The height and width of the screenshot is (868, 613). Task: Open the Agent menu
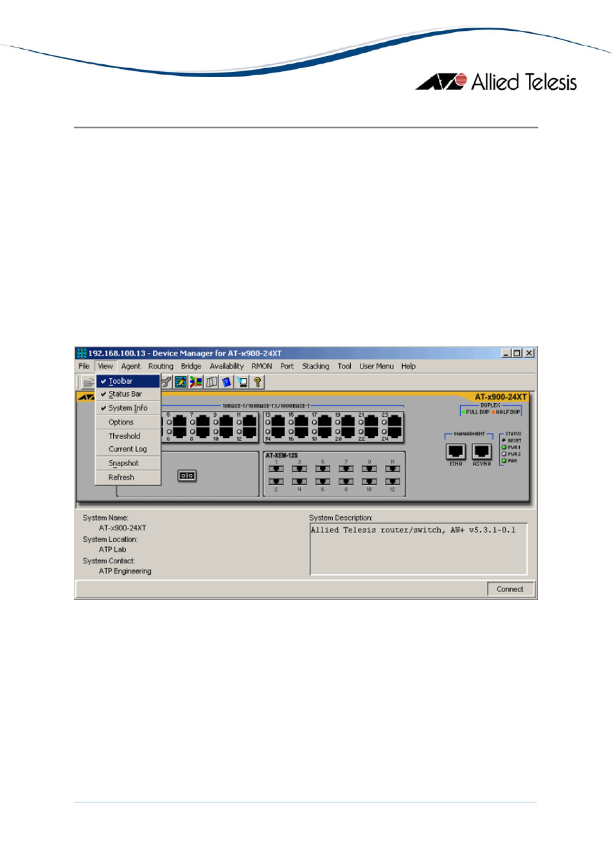131,366
